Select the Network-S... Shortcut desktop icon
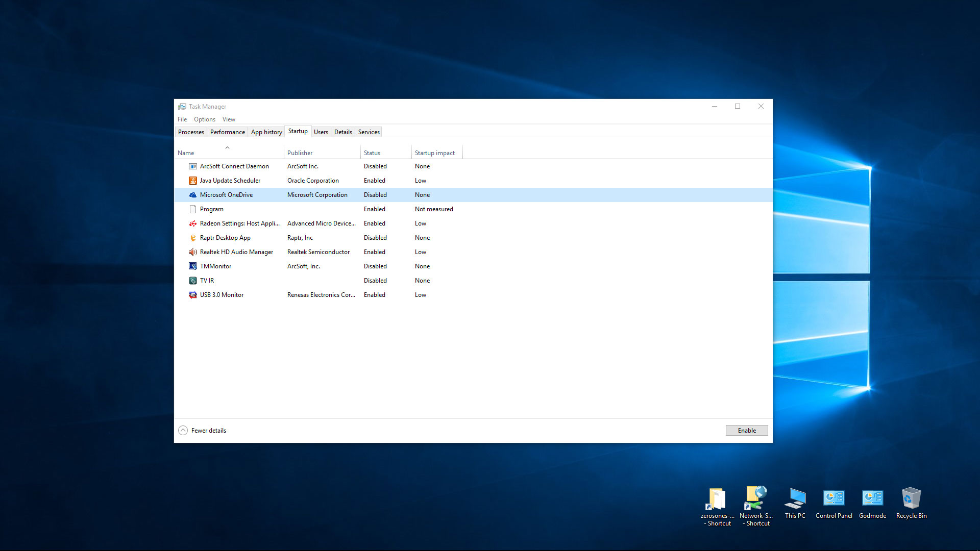Screen dimensions: 980x551 (x=756, y=506)
